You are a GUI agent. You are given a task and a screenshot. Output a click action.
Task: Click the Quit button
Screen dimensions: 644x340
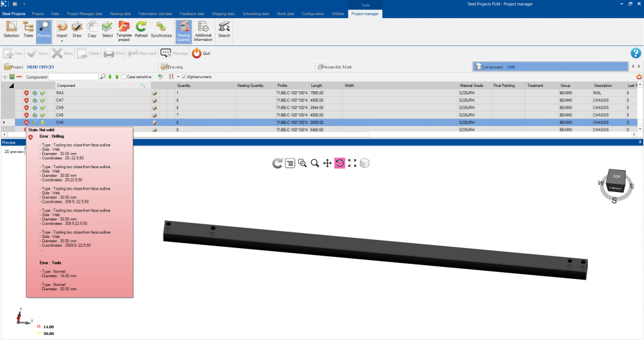[x=201, y=53]
